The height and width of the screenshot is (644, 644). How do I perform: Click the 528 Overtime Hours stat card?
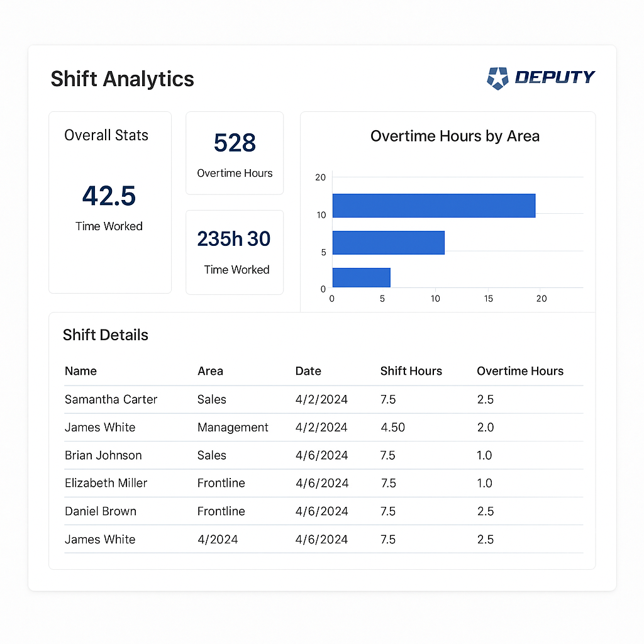click(x=234, y=153)
